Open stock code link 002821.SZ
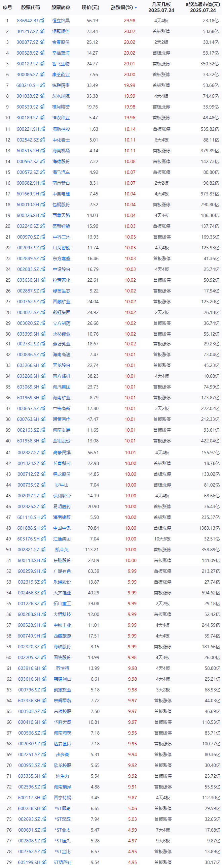This screenshot has height=868, width=222. point(29,550)
